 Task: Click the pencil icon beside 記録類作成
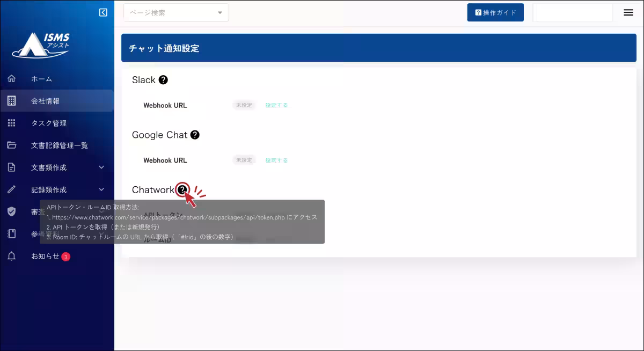pyautogui.click(x=11, y=189)
